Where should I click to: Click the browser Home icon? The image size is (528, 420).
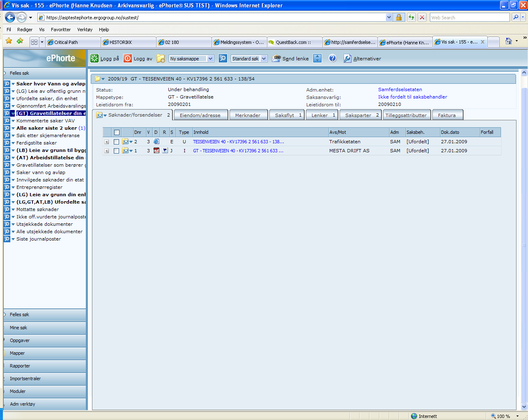509,41
